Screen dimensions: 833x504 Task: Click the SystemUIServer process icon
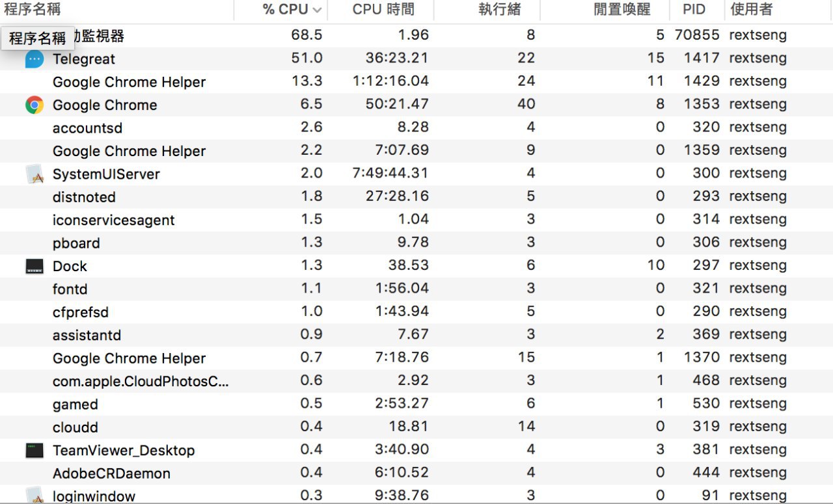(34, 174)
